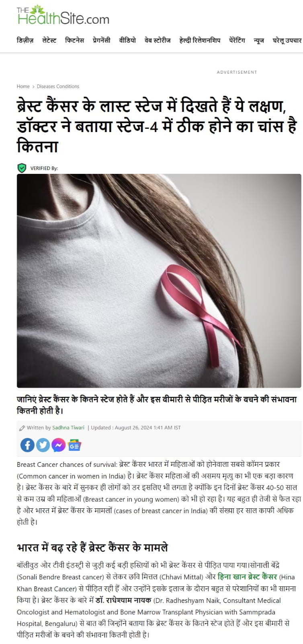Go to फिटनेस section
This screenshot has width=303, height=644.
point(74,40)
